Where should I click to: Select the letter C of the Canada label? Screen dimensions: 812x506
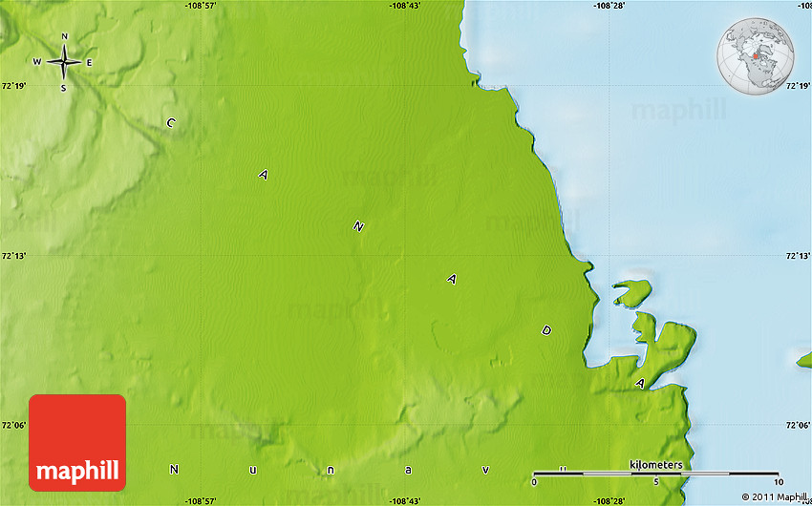[x=171, y=122]
